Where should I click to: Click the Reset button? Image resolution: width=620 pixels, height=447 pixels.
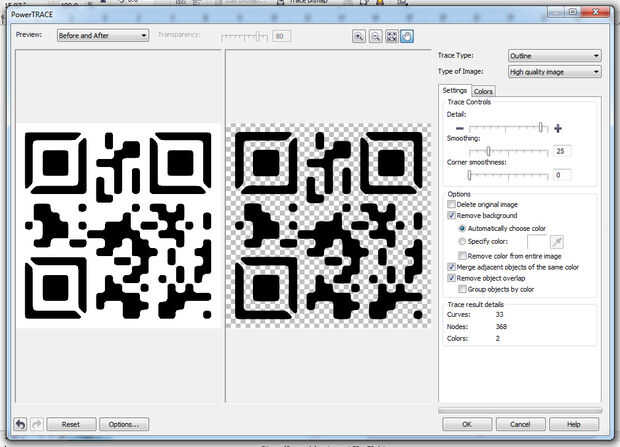tap(71, 424)
